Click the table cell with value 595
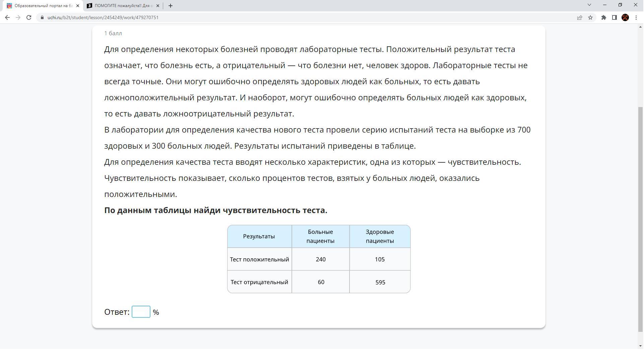 (380, 282)
